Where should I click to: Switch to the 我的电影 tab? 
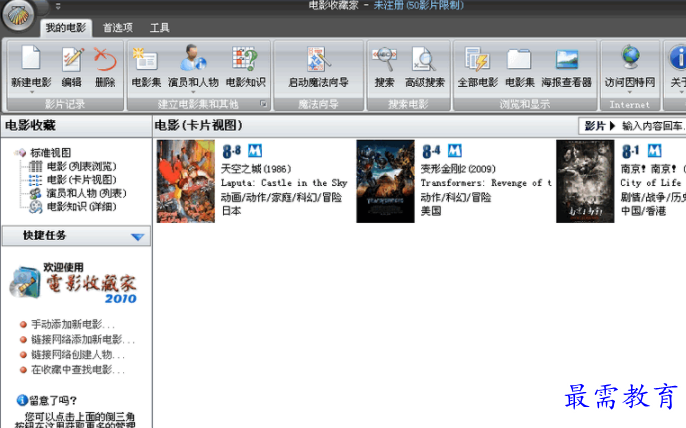tap(66, 28)
